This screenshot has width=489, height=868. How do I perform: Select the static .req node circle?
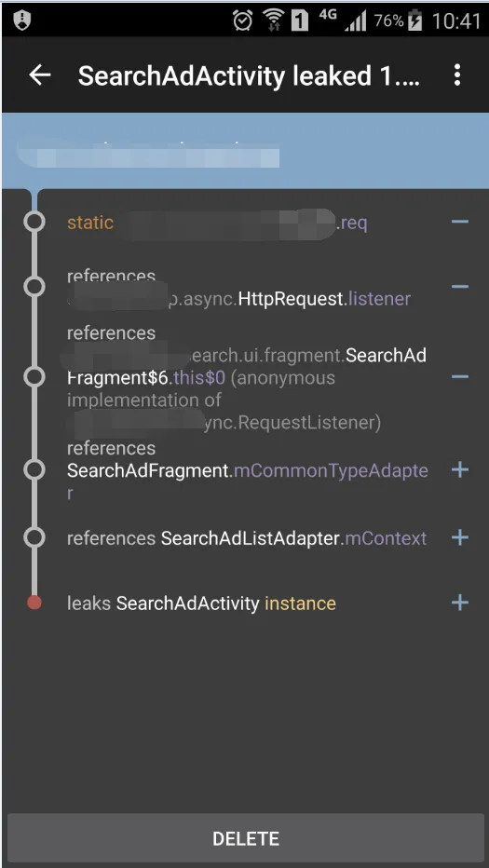(34, 222)
